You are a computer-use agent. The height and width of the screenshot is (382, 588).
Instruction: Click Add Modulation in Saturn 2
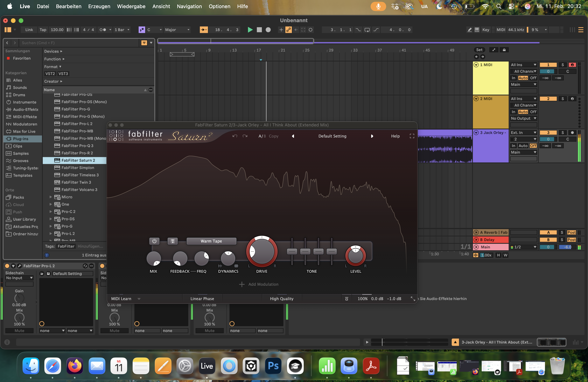[x=259, y=284]
